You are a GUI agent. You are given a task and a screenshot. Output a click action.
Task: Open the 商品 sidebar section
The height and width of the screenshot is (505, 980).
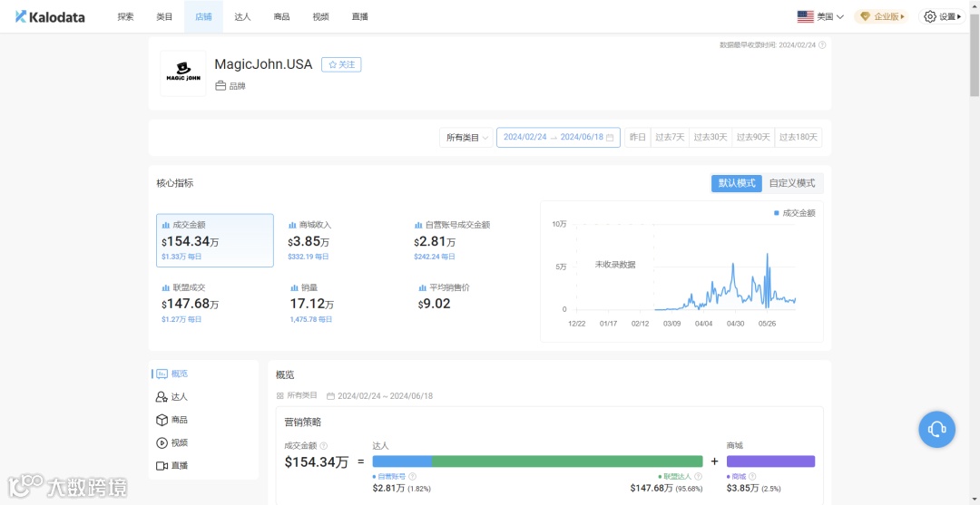tap(171, 420)
